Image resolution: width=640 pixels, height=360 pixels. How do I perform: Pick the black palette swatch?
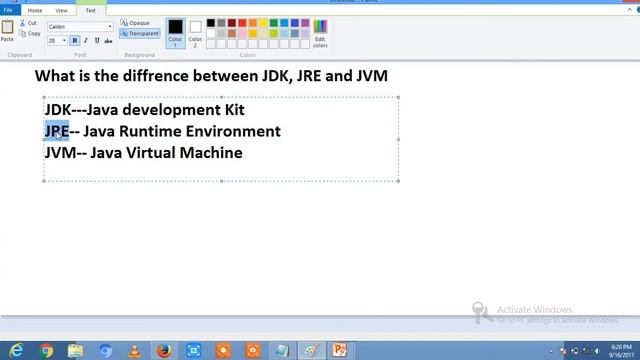pos(211,23)
